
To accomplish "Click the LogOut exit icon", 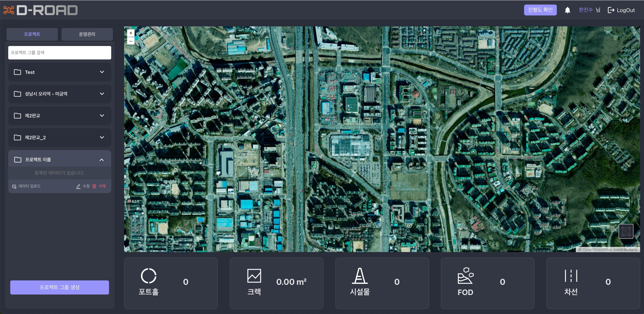I will click(x=611, y=10).
